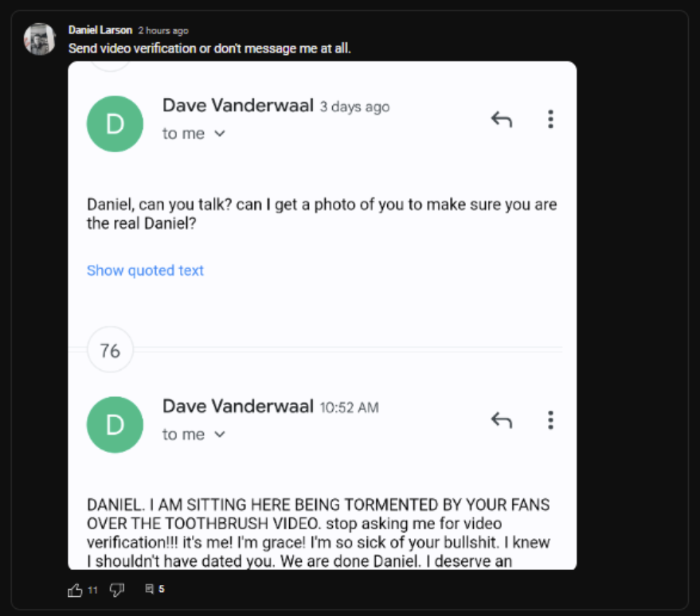This screenshot has width=700, height=616.
Task: Like the Daniel Larson post
Action: pyautogui.click(x=75, y=590)
